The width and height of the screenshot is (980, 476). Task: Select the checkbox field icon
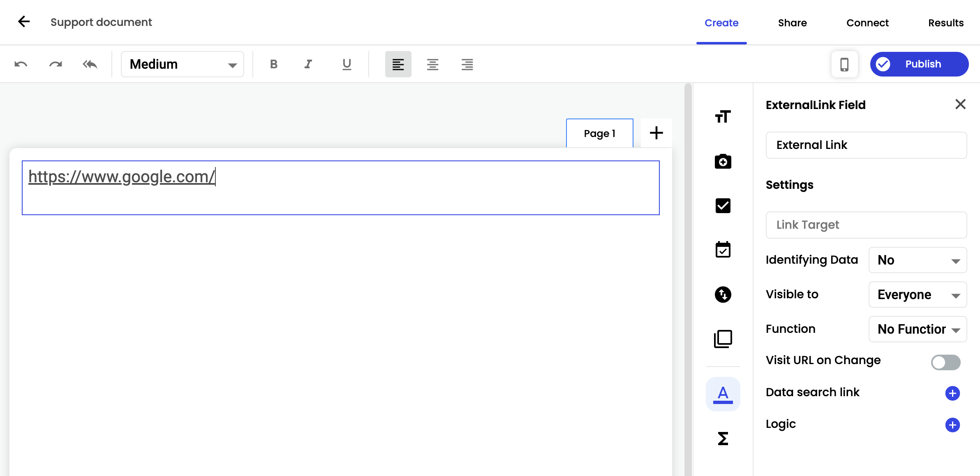(x=723, y=206)
